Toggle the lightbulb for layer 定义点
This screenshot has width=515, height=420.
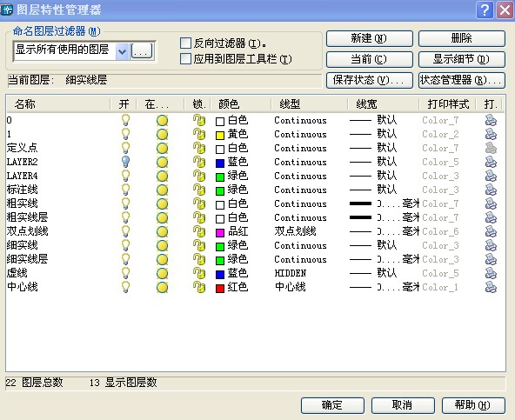coord(125,148)
